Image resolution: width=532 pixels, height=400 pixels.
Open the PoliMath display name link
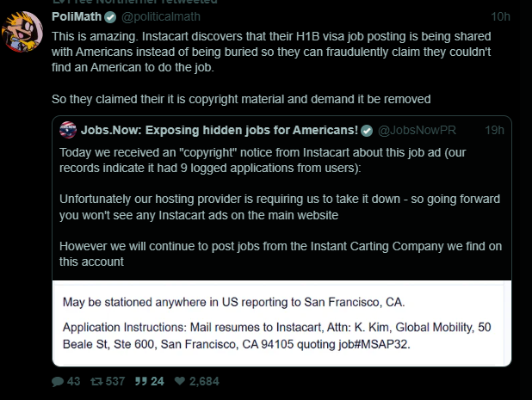tap(77, 17)
